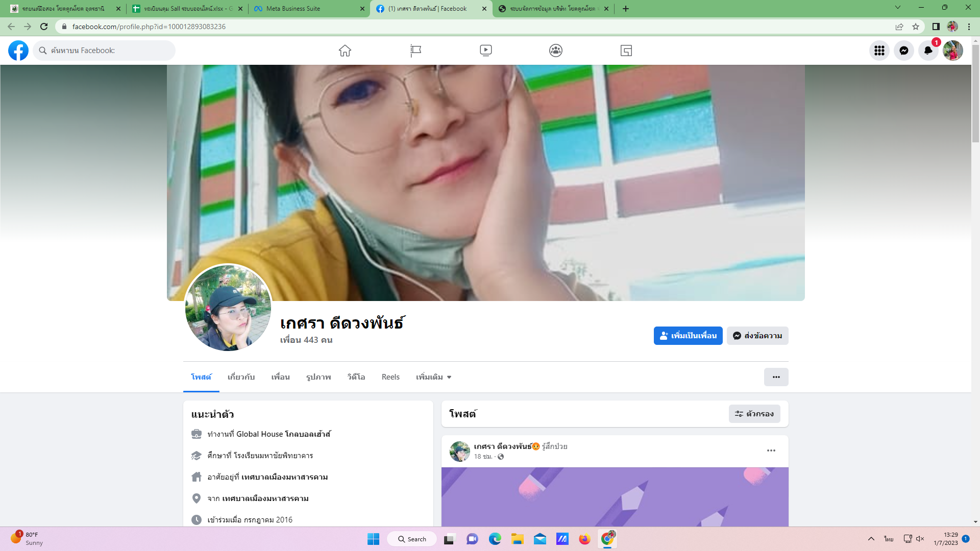Open the Watch video icon
This screenshot has height=551, width=980.
pos(486,51)
